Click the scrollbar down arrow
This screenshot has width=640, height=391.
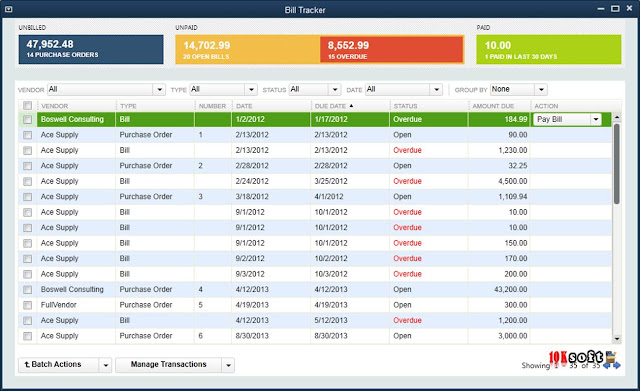click(x=617, y=339)
